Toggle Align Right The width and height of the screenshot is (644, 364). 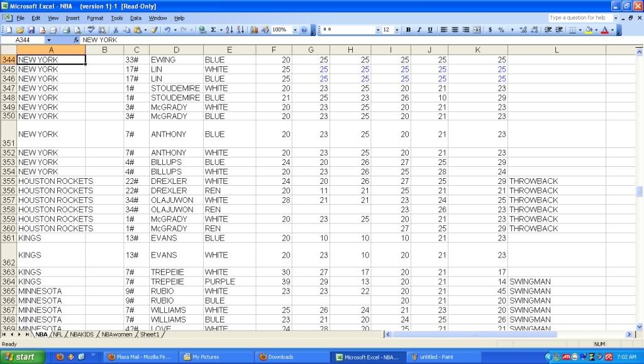[466, 30]
